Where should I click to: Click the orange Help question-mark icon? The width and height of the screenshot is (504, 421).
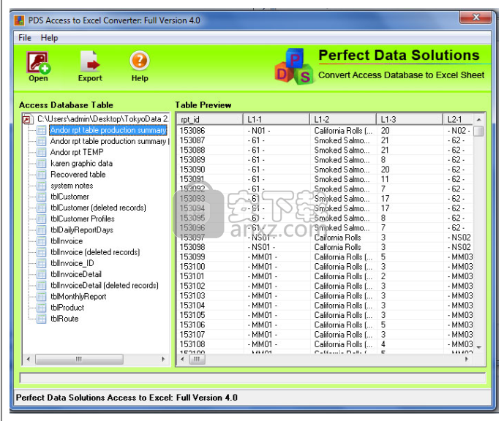pos(140,61)
